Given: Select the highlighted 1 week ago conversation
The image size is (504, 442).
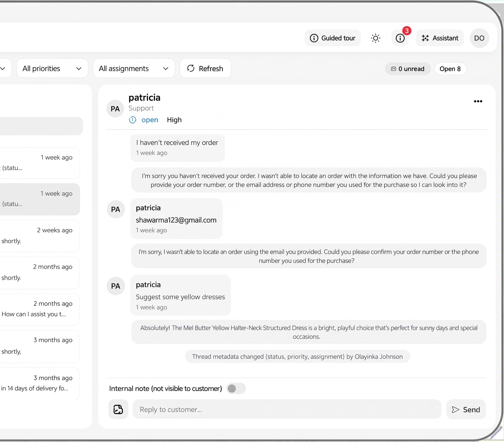Looking at the screenshot, I should coord(40,199).
